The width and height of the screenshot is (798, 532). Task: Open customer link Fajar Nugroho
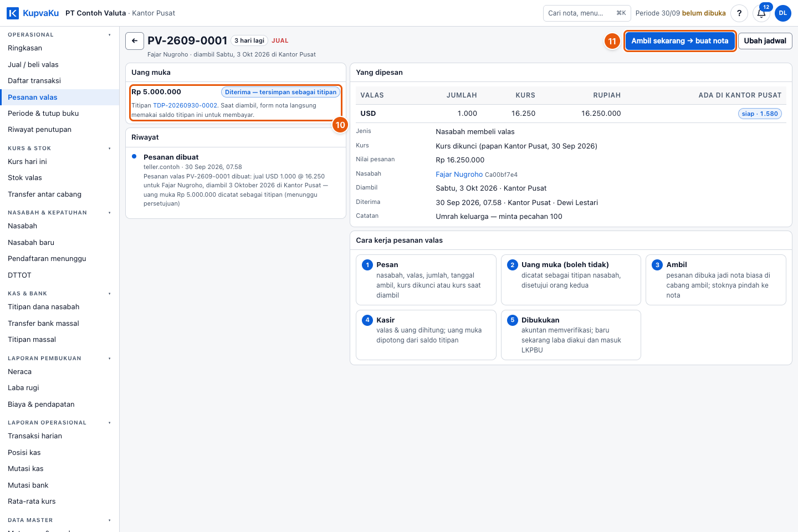click(x=459, y=175)
